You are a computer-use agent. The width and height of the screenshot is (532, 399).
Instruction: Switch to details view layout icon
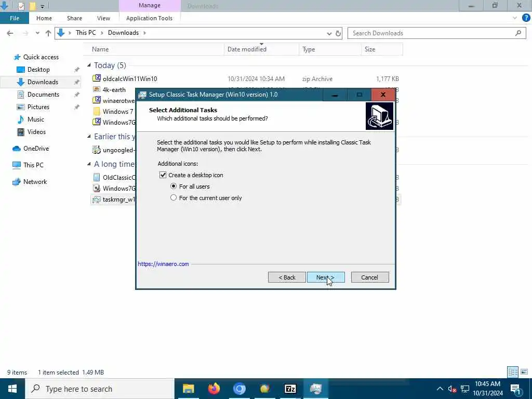[x=513, y=372]
